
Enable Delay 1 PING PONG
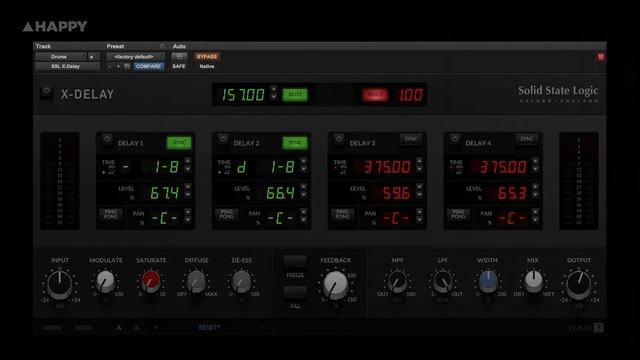pyautogui.click(x=111, y=214)
